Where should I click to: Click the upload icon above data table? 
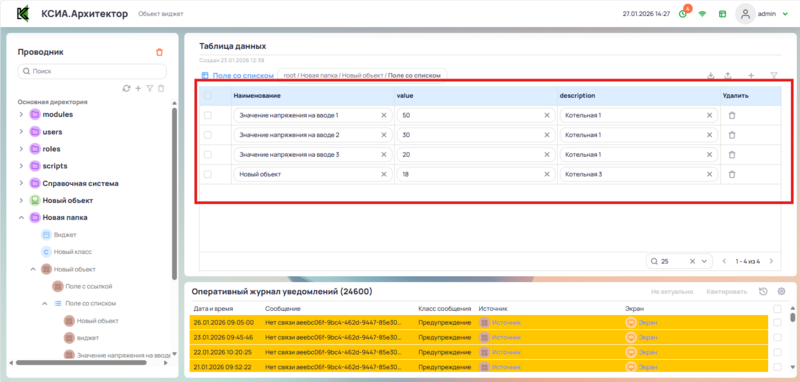[728, 75]
